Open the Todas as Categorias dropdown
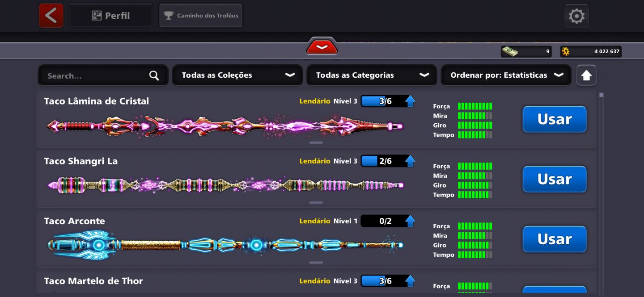 point(372,75)
